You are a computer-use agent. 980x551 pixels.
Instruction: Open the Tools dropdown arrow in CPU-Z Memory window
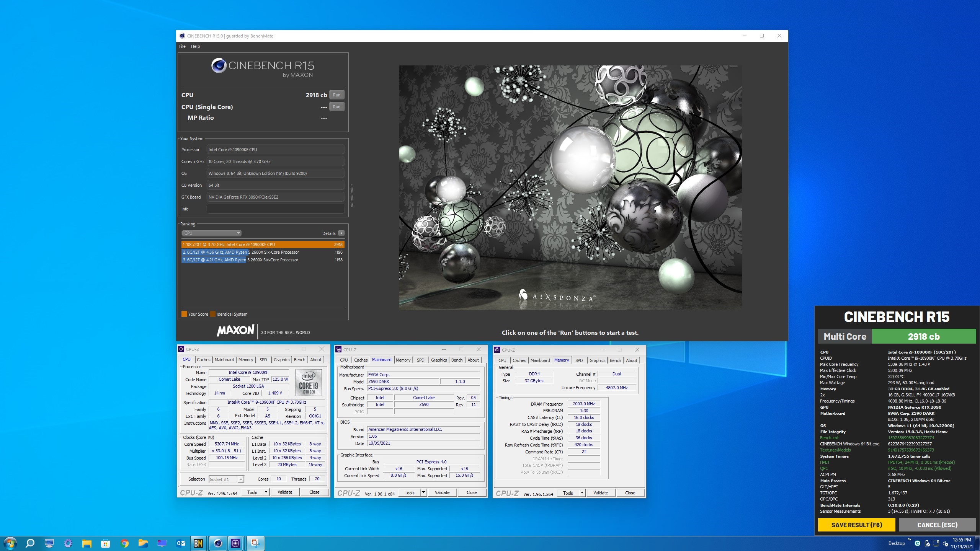pyautogui.click(x=582, y=493)
